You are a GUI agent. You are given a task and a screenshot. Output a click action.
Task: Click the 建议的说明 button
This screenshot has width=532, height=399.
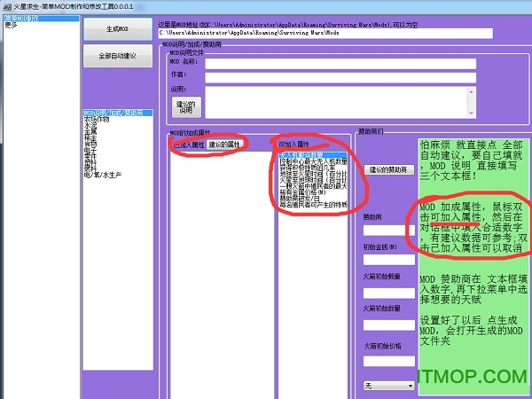pyautogui.click(x=186, y=107)
